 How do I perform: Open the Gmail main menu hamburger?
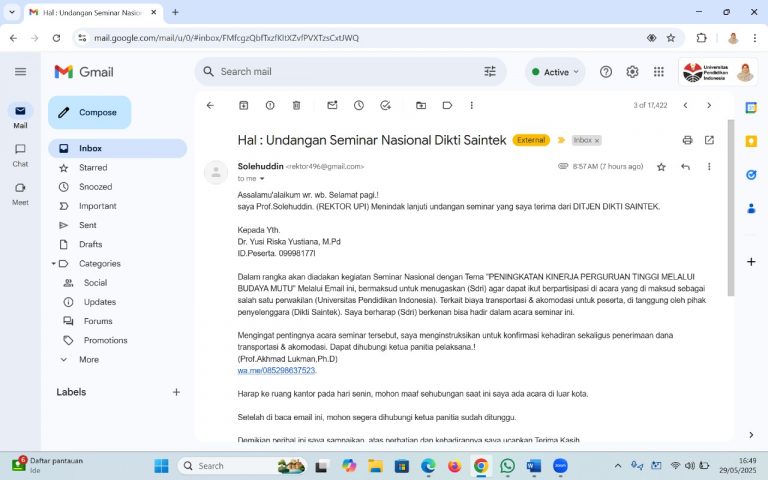click(x=21, y=72)
